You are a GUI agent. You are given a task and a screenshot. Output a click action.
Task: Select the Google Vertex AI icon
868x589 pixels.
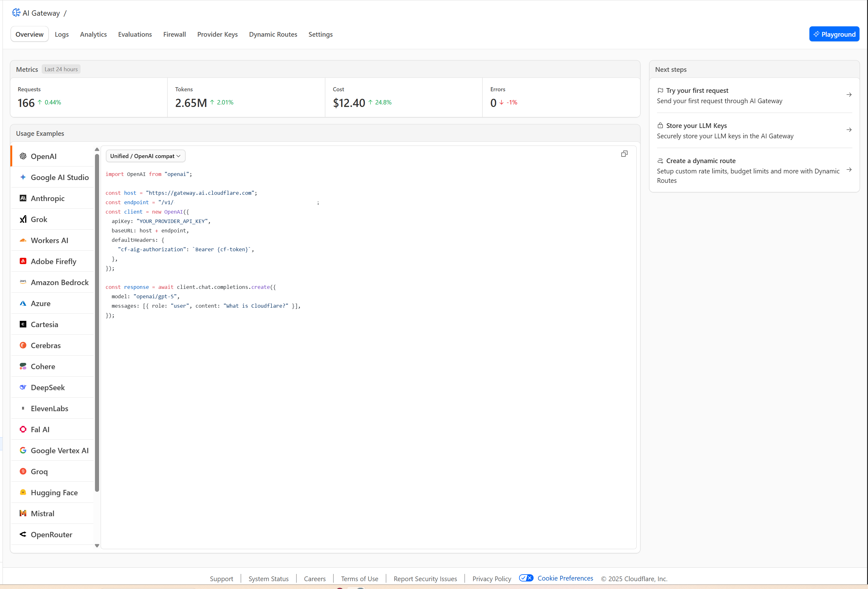23,450
